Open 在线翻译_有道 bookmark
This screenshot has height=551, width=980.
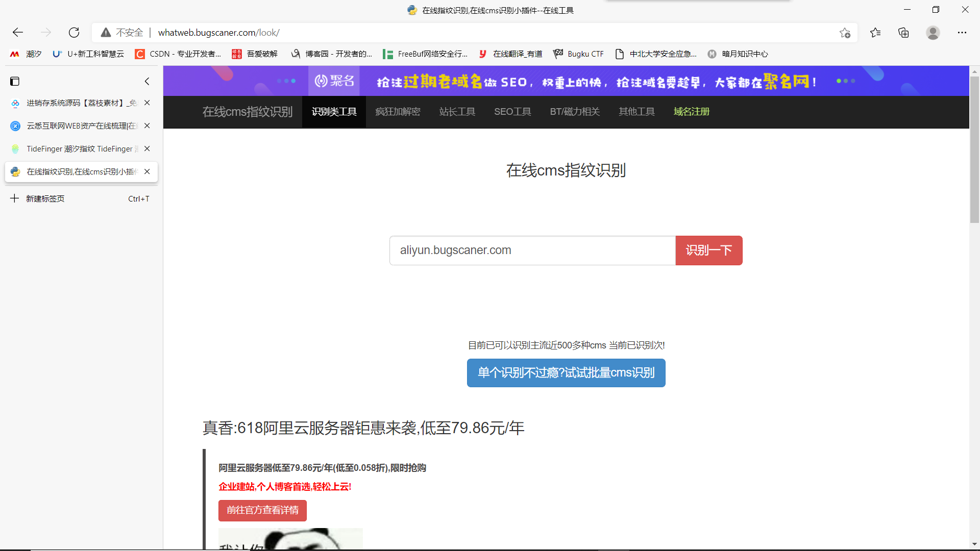point(510,54)
